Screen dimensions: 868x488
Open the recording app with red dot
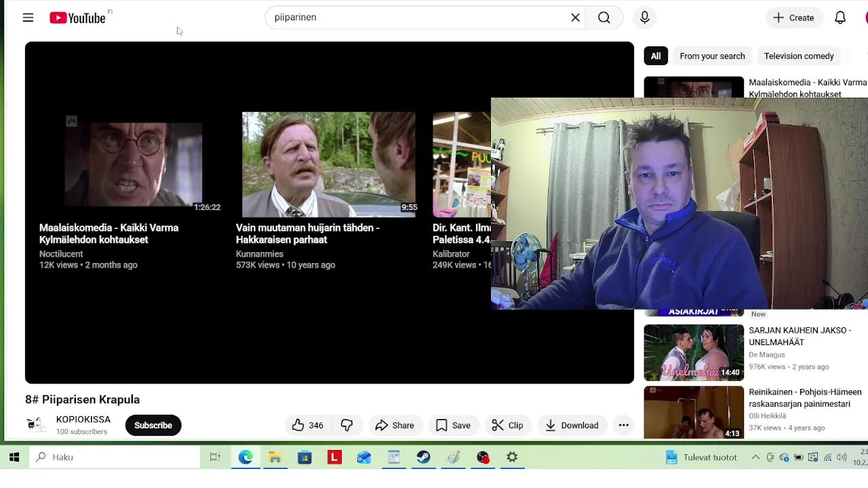click(x=483, y=457)
